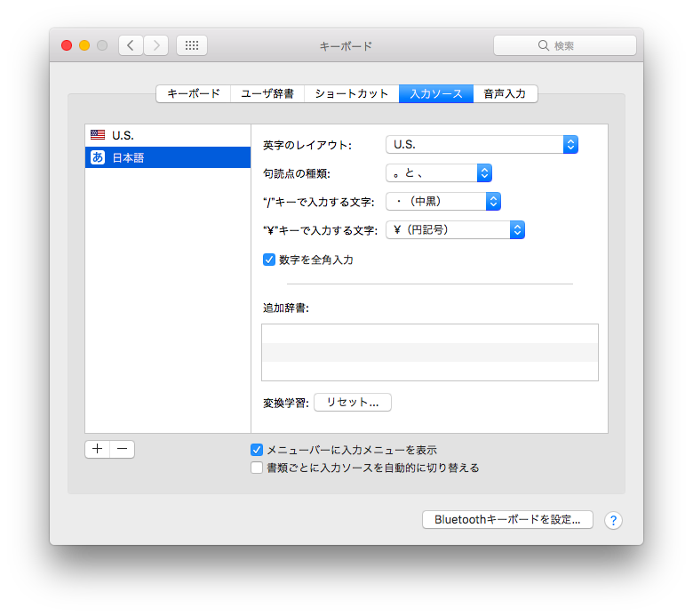Switch to ユーザ辞書 tab
The width and height of the screenshot is (693, 616).
pos(267,93)
